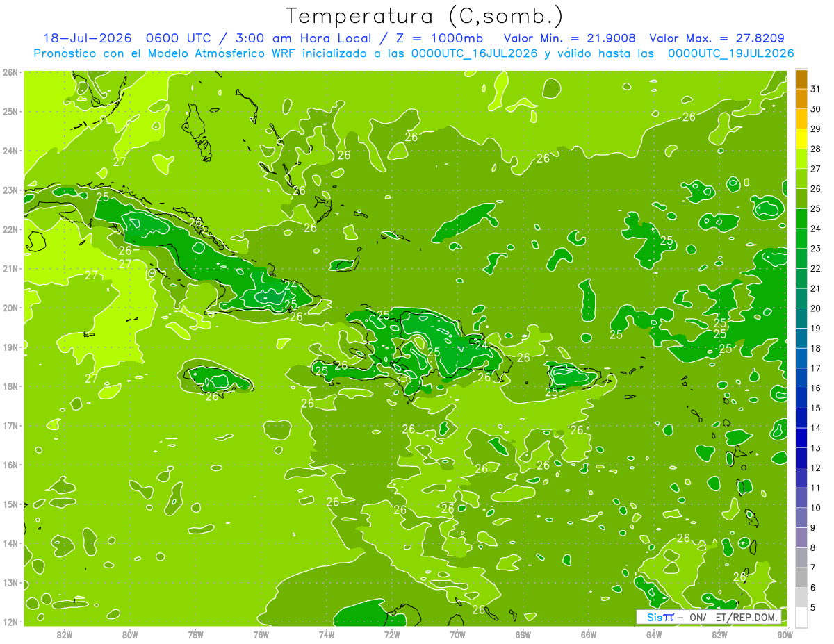Click the 14N latitude axis label
The height and width of the screenshot is (644, 834).
pyautogui.click(x=10, y=543)
